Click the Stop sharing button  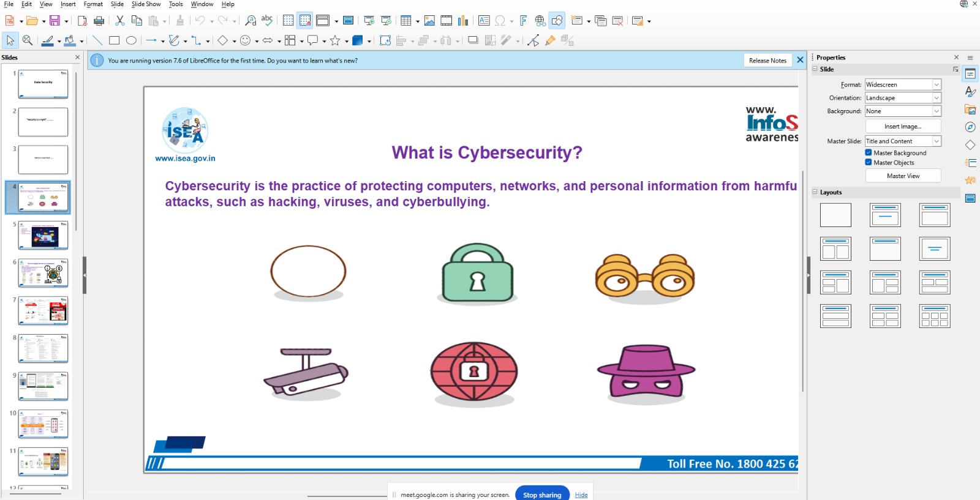point(542,494)
